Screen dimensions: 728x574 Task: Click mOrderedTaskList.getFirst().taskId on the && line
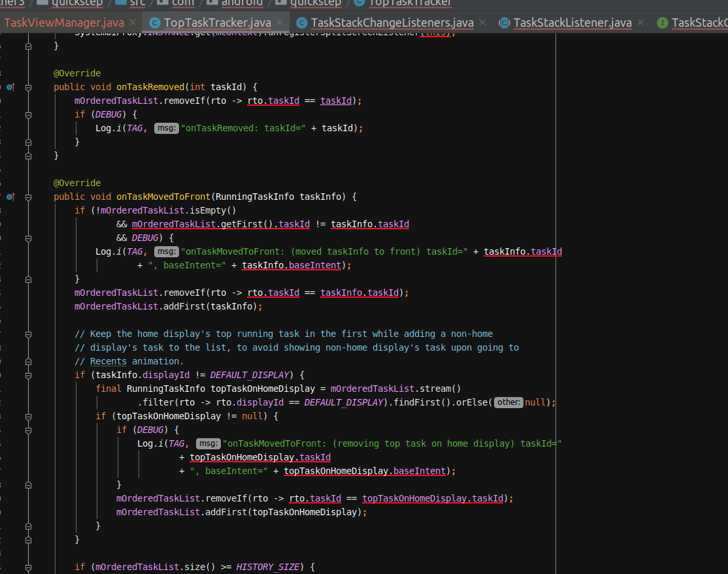221,224
